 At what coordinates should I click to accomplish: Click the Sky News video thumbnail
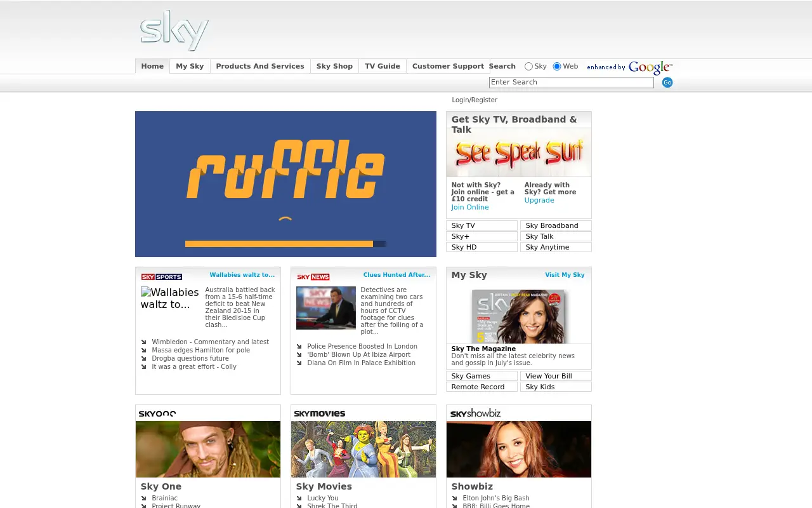[326, 308]
